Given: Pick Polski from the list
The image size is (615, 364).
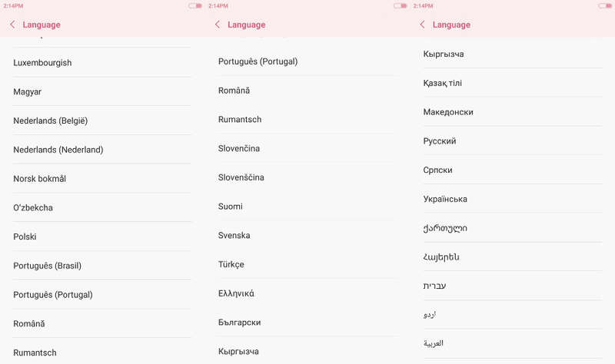Looking at the screenshot, I should point(102,237).
